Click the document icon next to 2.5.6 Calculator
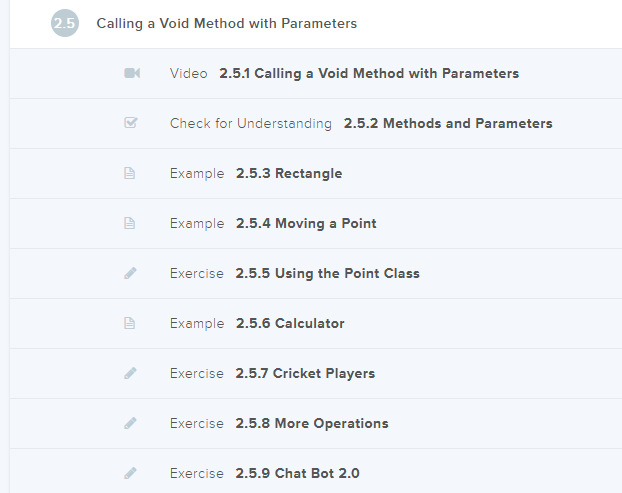Viewport: 622px width, 493px height. coord(130,323)
